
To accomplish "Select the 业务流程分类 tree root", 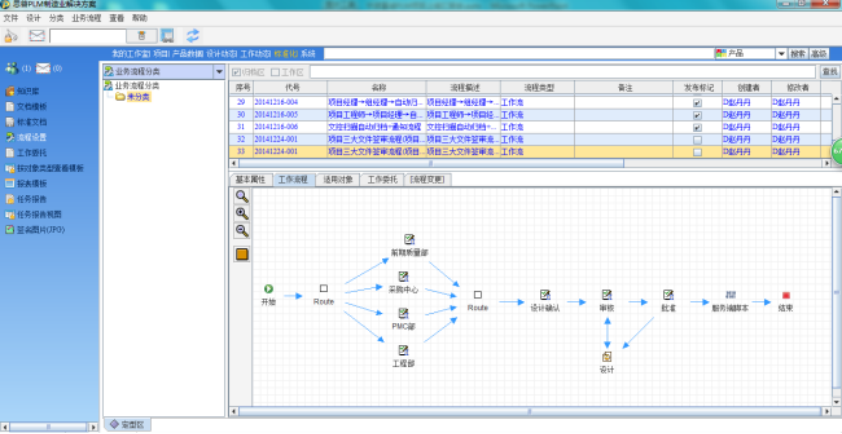I will click(x=137, y=86).
